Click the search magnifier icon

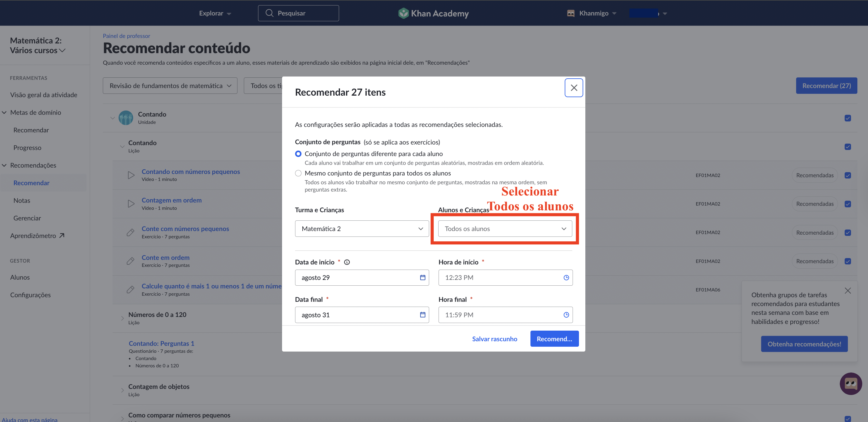point(269,13)
